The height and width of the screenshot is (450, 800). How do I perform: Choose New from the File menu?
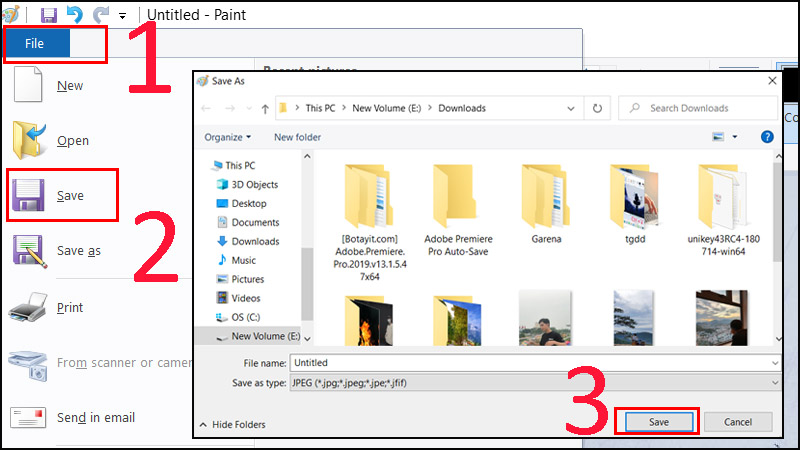[x=70, y=86]
